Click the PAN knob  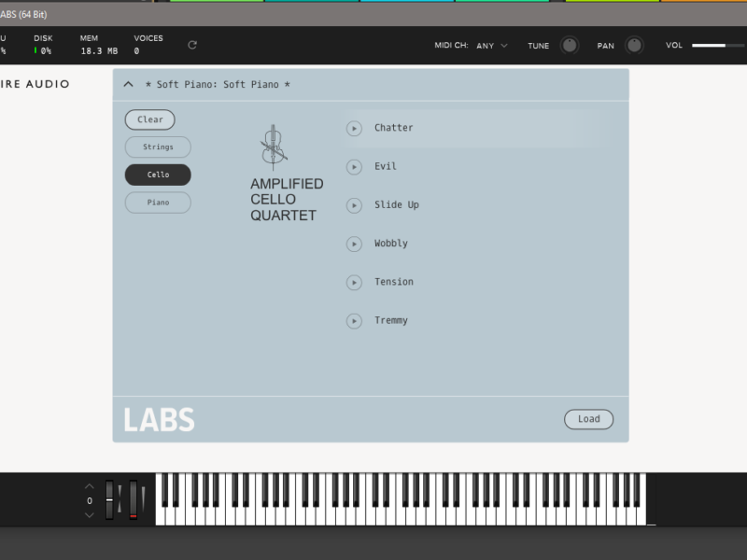pos(634,45)
